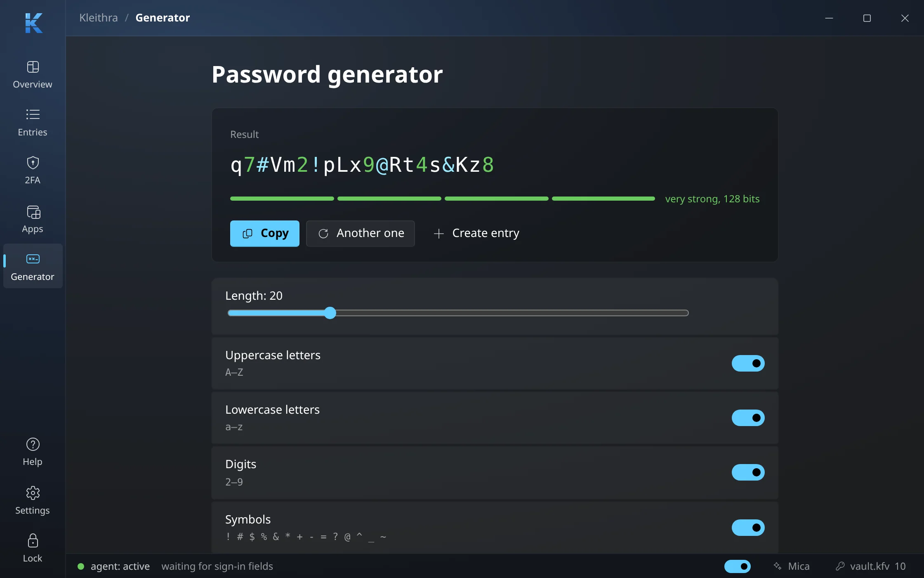Image resolution: width=924 pixels, height=578 pixels.
Task: Click the green agent status dot
Action: coord(81,566)
